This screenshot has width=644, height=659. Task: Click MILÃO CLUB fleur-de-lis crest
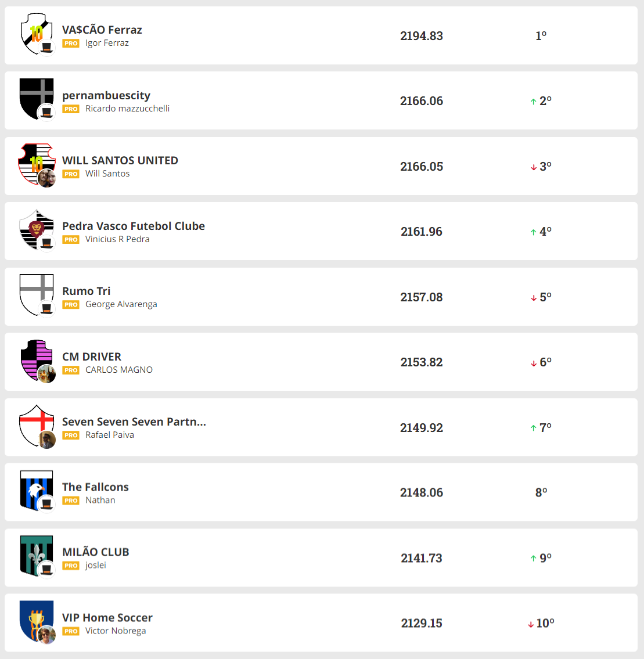point(36,555)
